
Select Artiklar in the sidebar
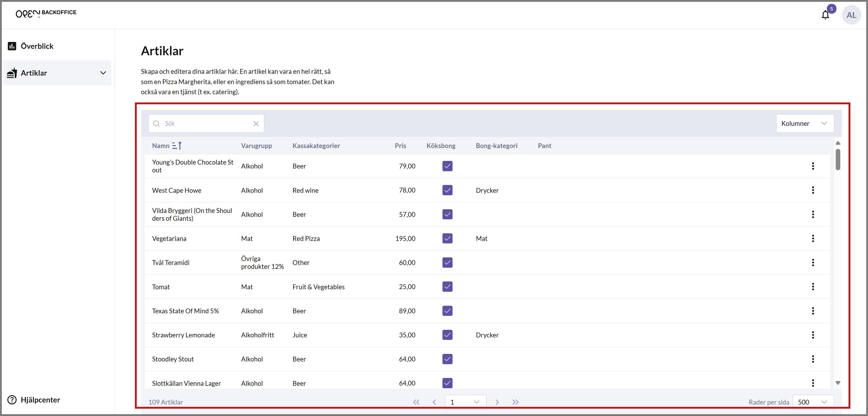[x=57, y=73]
